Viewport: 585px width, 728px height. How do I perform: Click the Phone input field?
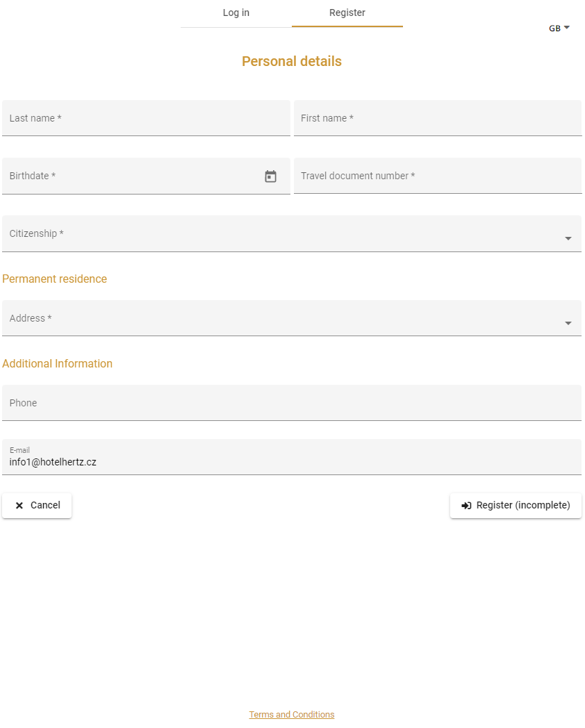click(x=292, y=403)
